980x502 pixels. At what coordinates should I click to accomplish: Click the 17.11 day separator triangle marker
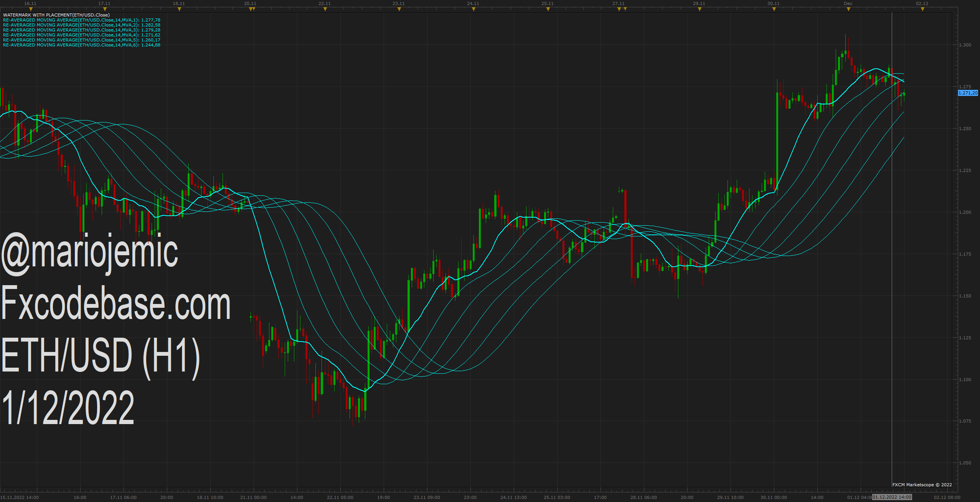point(105,10)
